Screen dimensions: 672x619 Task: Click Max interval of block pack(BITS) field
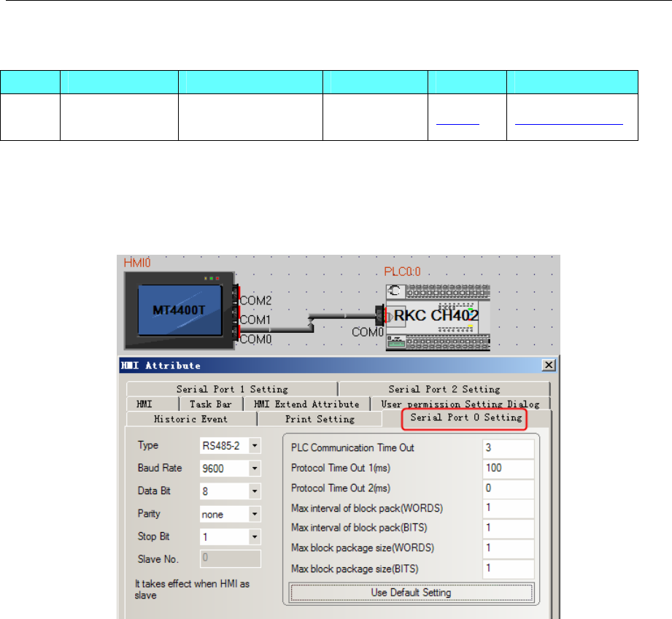509,528
